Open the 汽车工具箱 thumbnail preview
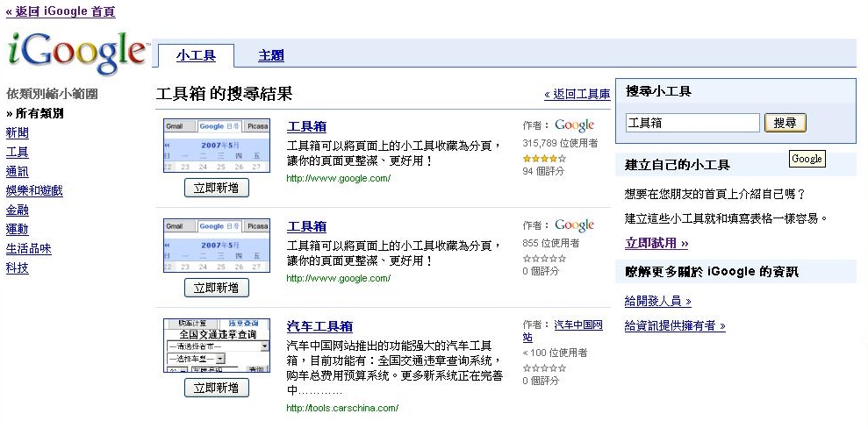The width and height of the screenshot is (868, 428). tap(217, 345)
